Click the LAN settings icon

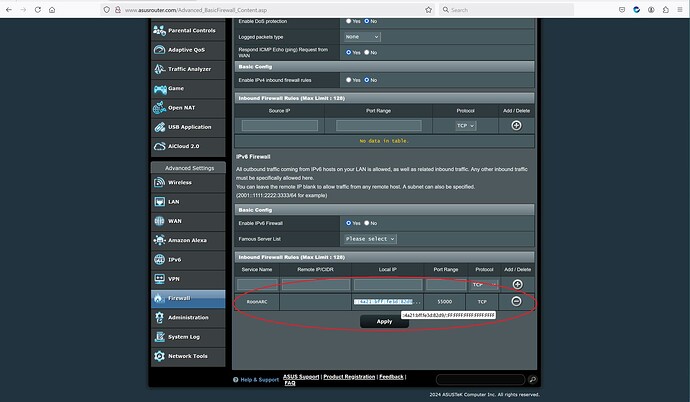159,202
